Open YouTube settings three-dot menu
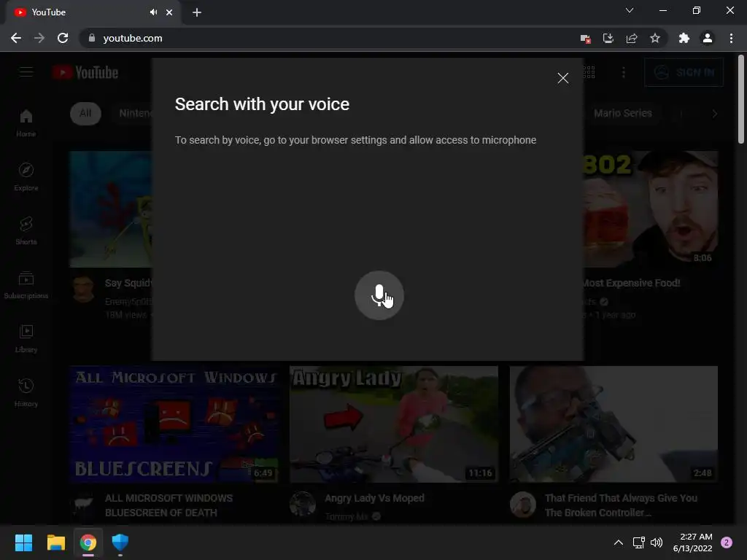The image size is (747, 560). click(x=624, y=72)
